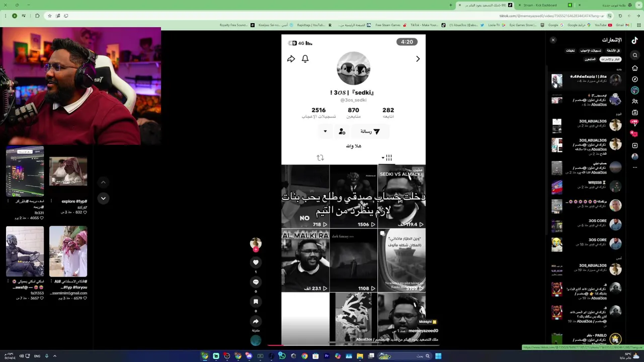
Task: Open the WRISSB notification
Action: point(586,186)
